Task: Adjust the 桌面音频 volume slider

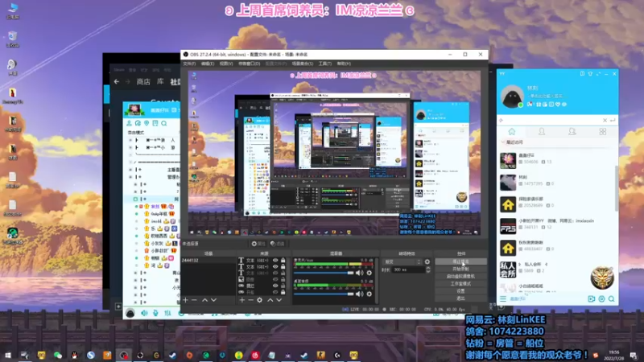Action: click(x=324, y=294)
